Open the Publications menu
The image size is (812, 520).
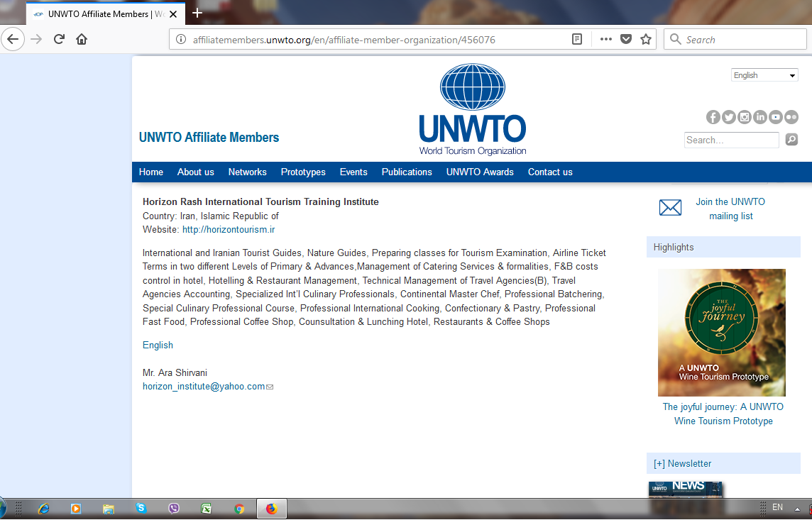click(407, 172)
